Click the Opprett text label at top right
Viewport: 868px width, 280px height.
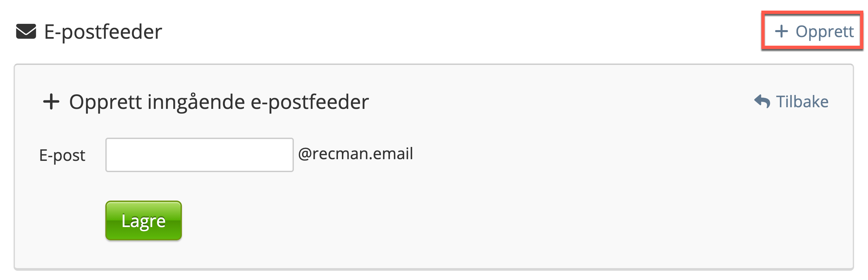(824, 32)
